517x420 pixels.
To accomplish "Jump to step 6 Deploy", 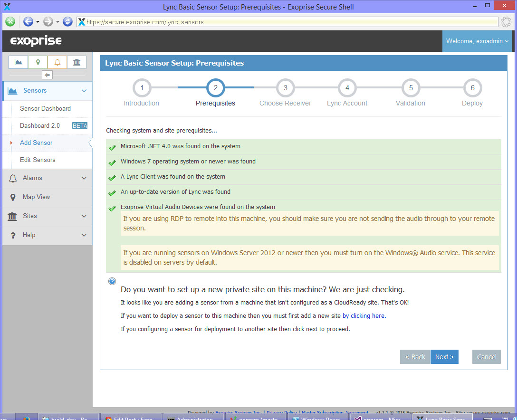I will click(472, 88).
